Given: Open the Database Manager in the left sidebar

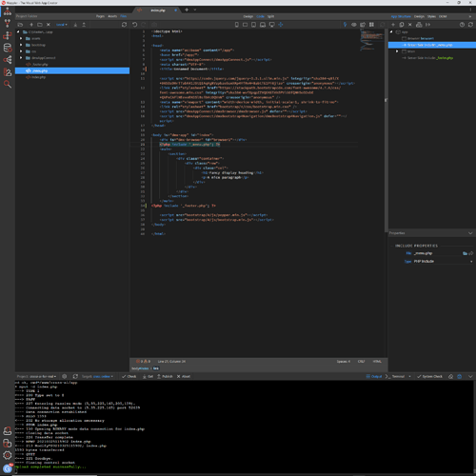Looking at the screenshot, I should pos(8,48).
